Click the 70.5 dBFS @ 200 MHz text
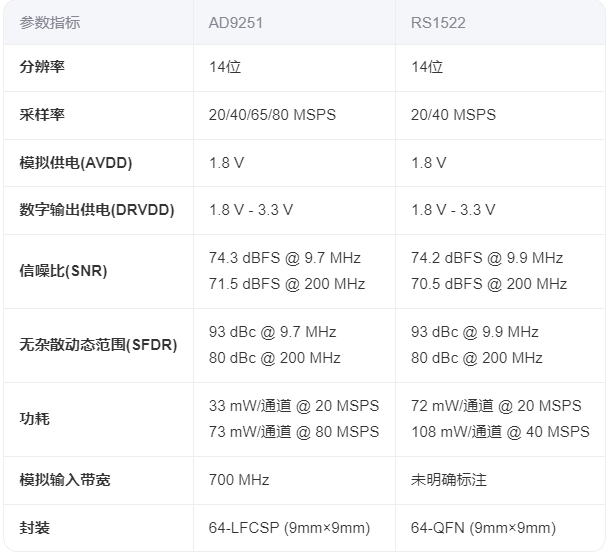This screenshot has height=554, width=609. pyautogui.click(x=489, y=284)
